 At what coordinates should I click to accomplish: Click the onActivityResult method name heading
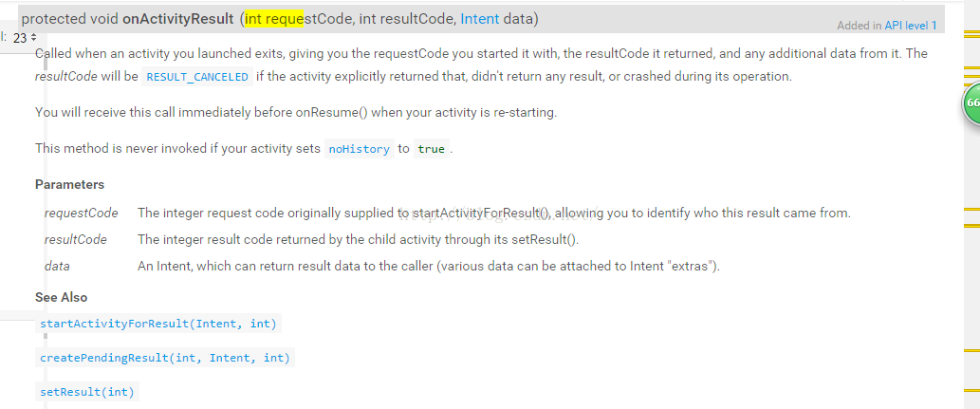click(x=178, y=19)
